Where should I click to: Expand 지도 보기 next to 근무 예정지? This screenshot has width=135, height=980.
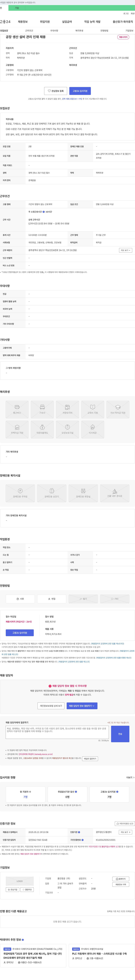coord(126,250)
